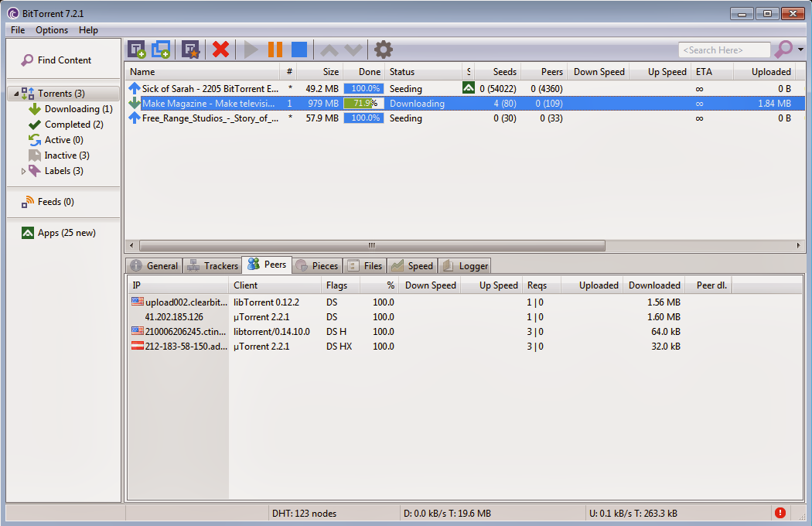
Task: Open Preferences via the gear icon
Action: click(384, 50)
